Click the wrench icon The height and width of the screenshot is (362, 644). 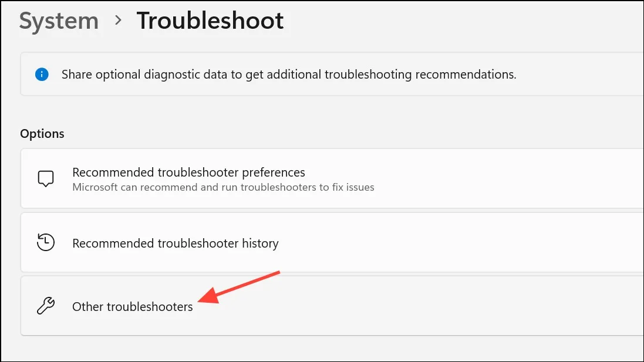point(46,306)
